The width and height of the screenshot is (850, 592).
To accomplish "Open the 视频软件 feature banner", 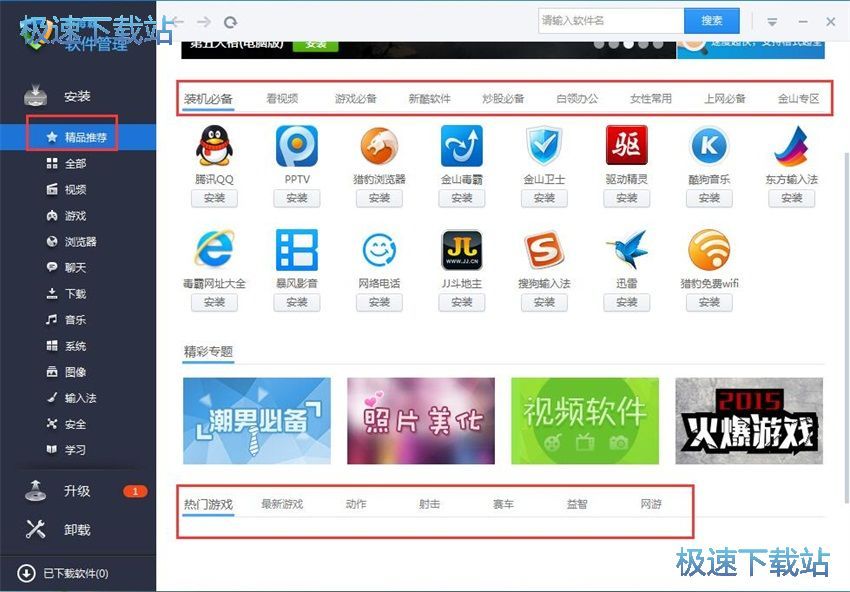I will (x=585, y=421).
